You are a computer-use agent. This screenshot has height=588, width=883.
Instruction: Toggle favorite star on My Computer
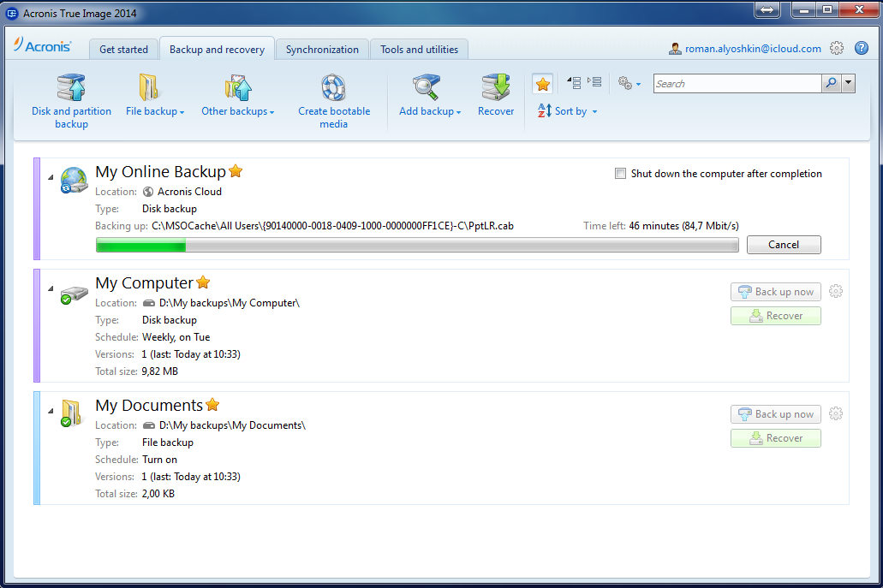coord(203,282)
